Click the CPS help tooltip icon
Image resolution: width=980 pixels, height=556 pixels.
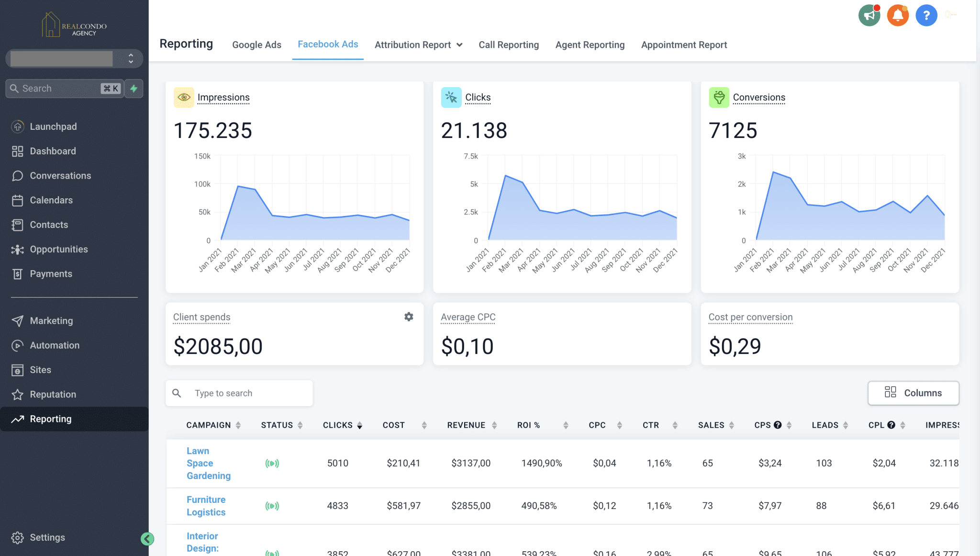pyautogui.click(x=778, y=425)
